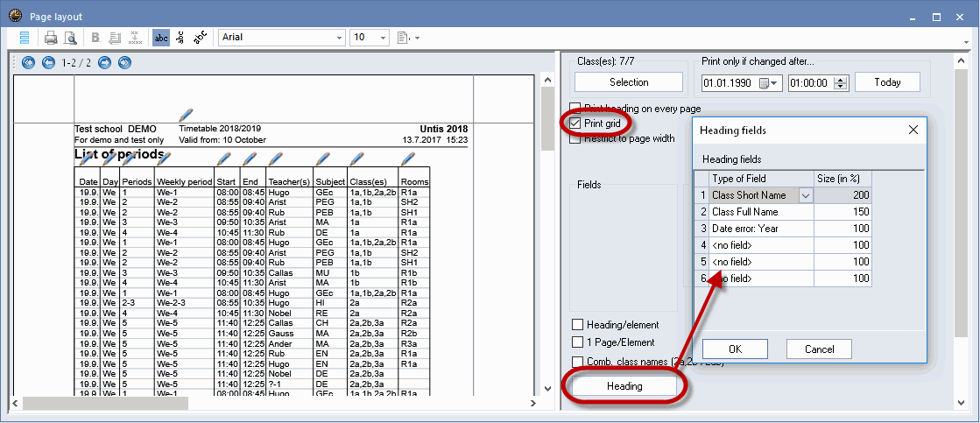Open the Print preview magnifier icon
This screenshot has height=423, width=980.
click(70, 38)
